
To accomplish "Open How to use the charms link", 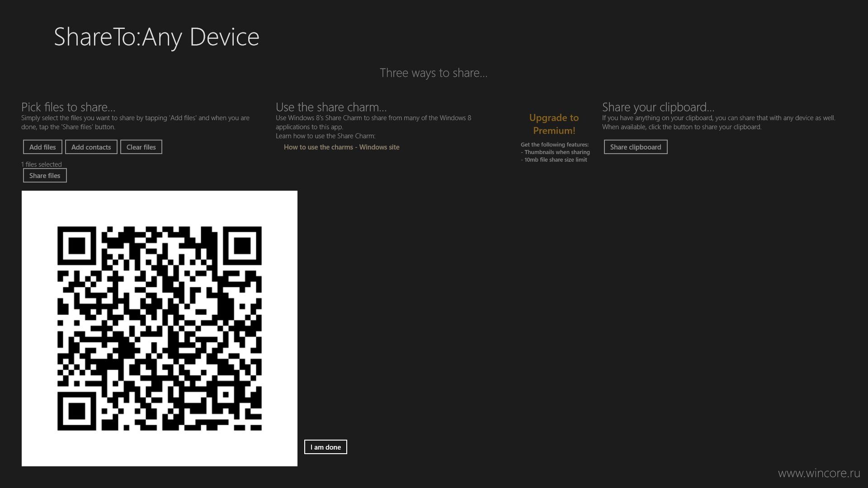I will pyautogui.click(x=341, y=147).
